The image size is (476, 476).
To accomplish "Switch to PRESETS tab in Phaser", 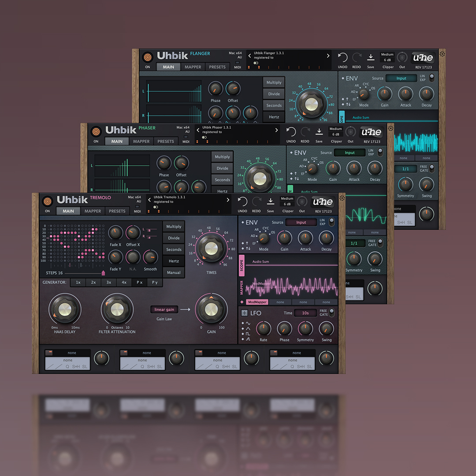I will click(x=166, y=141).
